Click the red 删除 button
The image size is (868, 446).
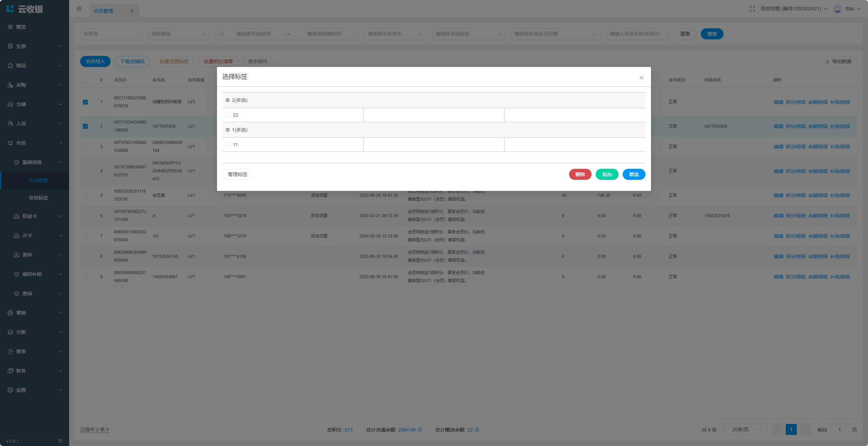(x=580, y=174)
